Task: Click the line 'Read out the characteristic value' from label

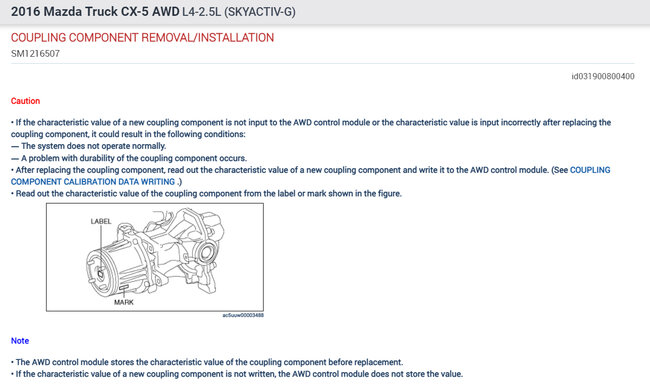Action: tap(206, 194)
